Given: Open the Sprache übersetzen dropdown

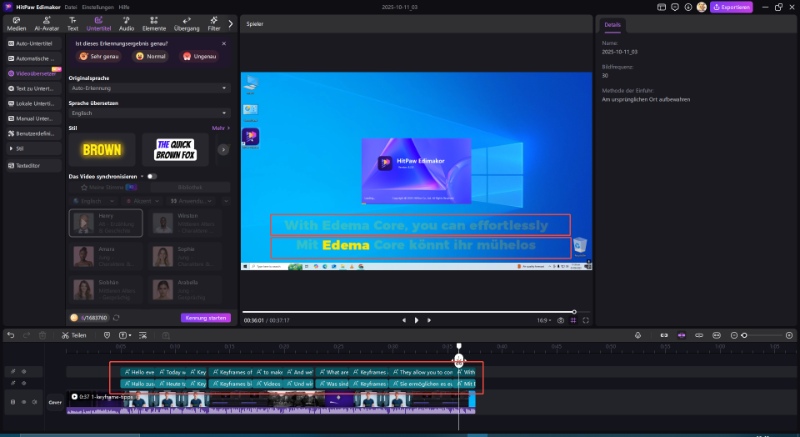Looking at the screenshot, I should click(149, 113).
